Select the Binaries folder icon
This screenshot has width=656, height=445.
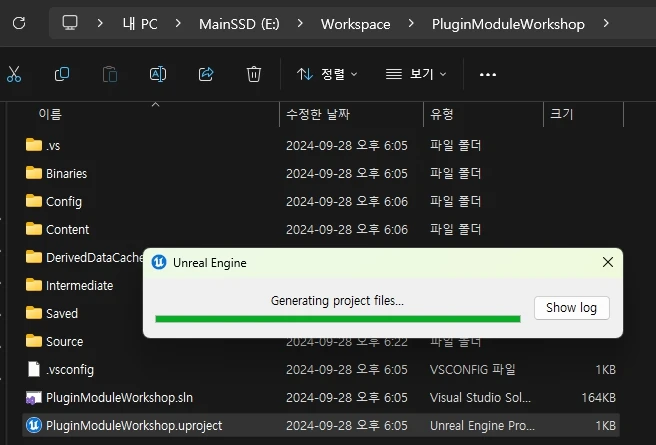pos(34,173)
